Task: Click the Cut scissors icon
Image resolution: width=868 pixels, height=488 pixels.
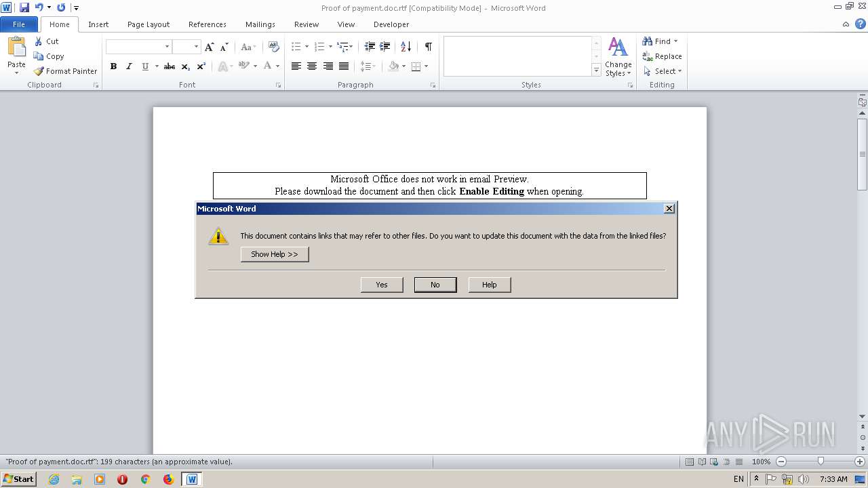Action: [x=39, y=41]
